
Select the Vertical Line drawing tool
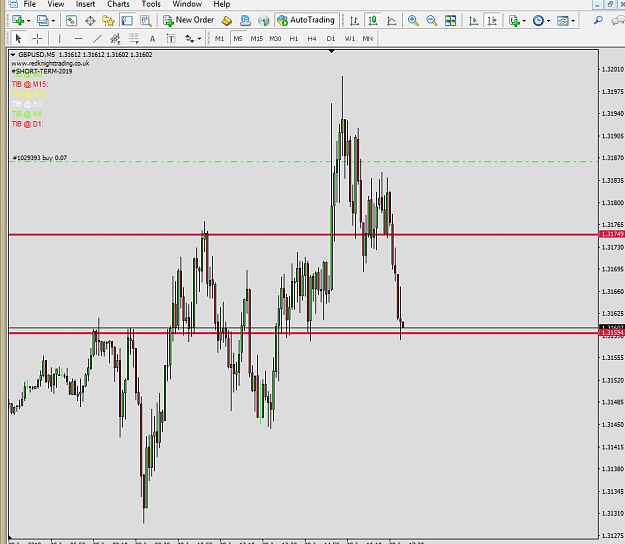click(x=59, y=39)
